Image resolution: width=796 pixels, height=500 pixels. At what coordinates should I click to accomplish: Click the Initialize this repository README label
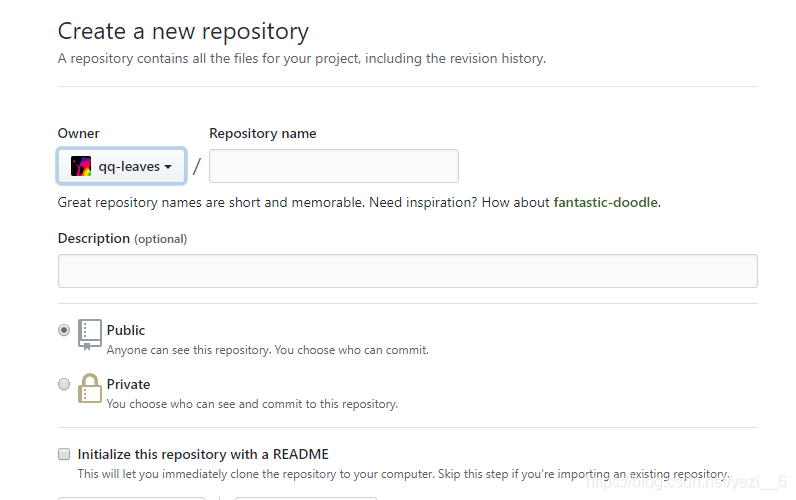[x=203, y=454]
